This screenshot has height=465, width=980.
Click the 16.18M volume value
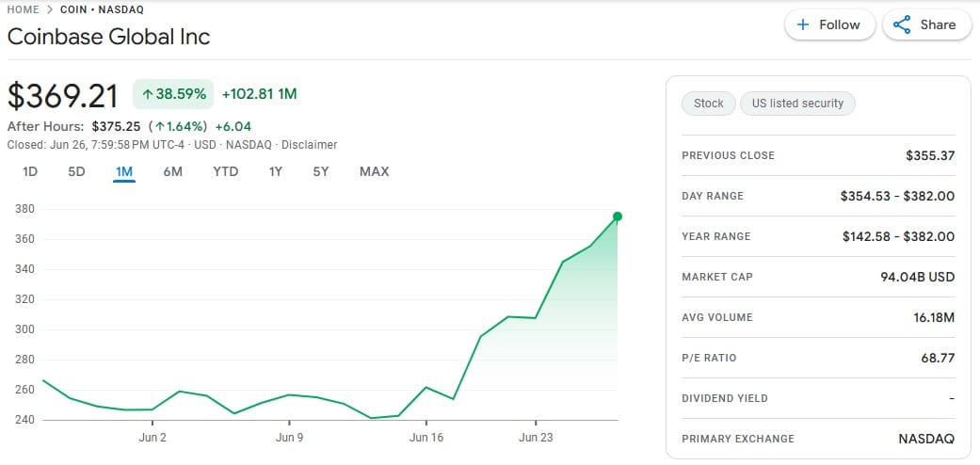coord(934,317)
